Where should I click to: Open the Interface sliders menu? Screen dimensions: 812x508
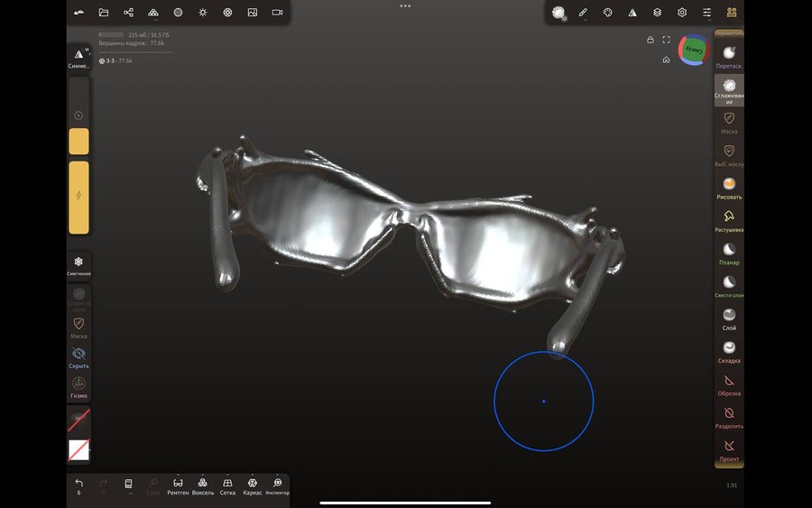point(706,13)
